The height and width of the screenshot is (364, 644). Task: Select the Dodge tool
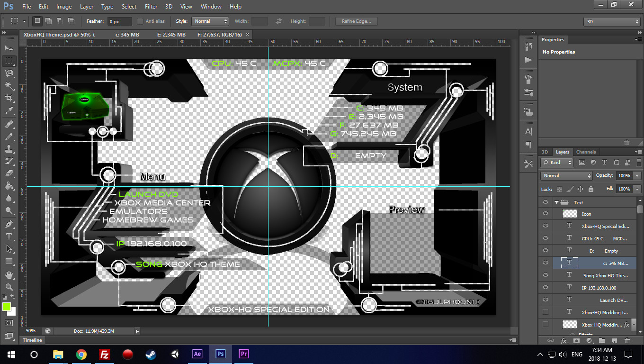point(9,210)
